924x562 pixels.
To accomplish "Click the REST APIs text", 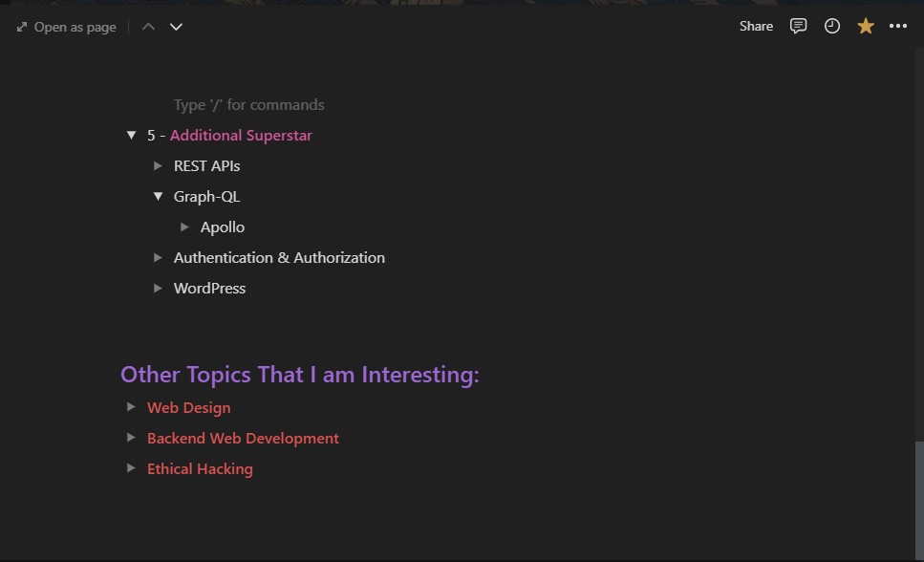I will (206, 165).
